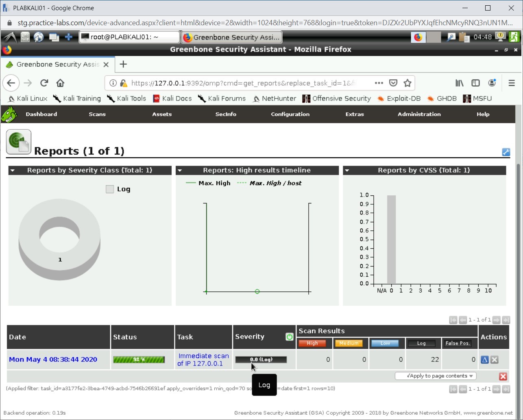Toggle Max. High line legend entry
The height and width of the screenshot is (420, 523).
tap(208, 183)
